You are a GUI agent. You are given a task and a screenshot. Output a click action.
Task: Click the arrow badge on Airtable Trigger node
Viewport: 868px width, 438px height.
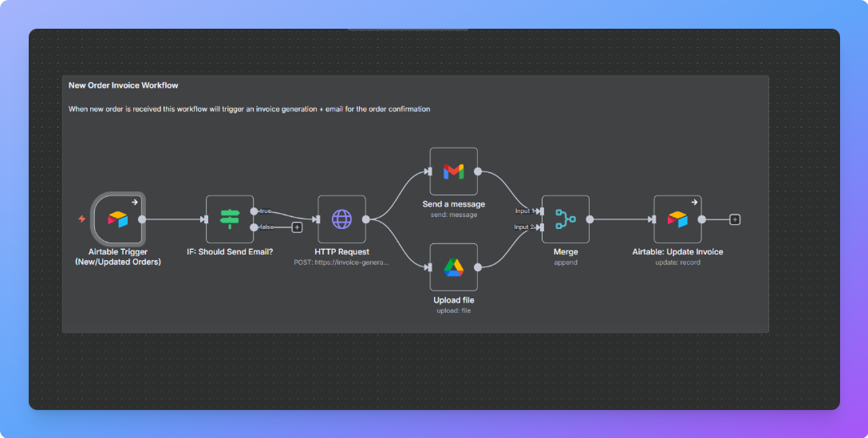[x=135, y=202]
